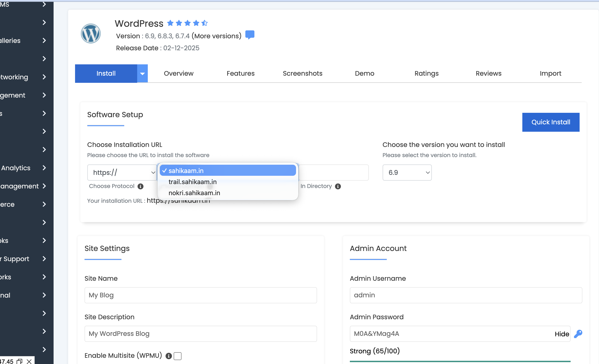Click the In Directory info icon
The height and width of the screenshot is (364, 599).
338,186
